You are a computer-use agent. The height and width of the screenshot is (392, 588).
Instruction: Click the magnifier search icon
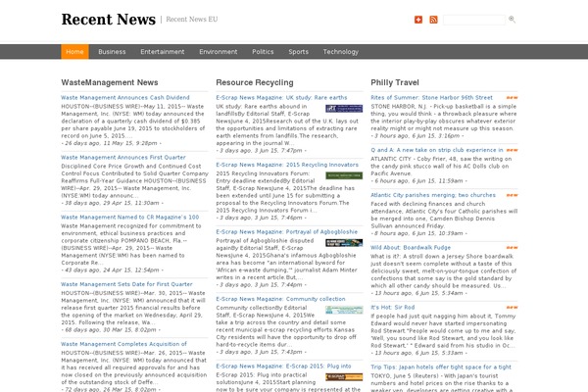tap(512, 20)
